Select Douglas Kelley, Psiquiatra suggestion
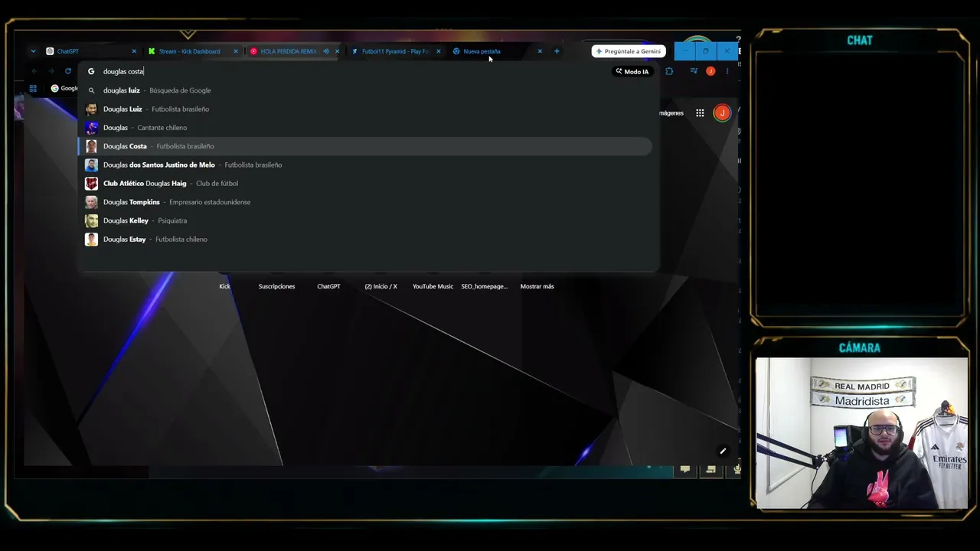 pos(365,220)
